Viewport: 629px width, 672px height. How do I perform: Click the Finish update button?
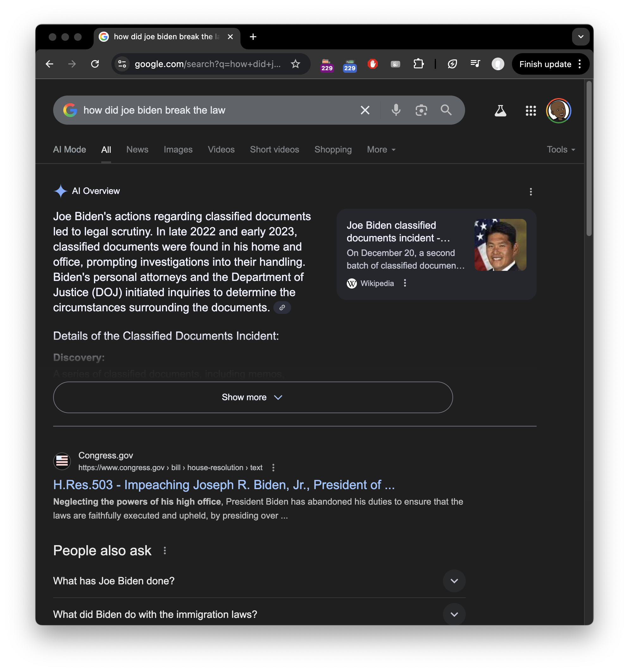click(x=545, y=64)
